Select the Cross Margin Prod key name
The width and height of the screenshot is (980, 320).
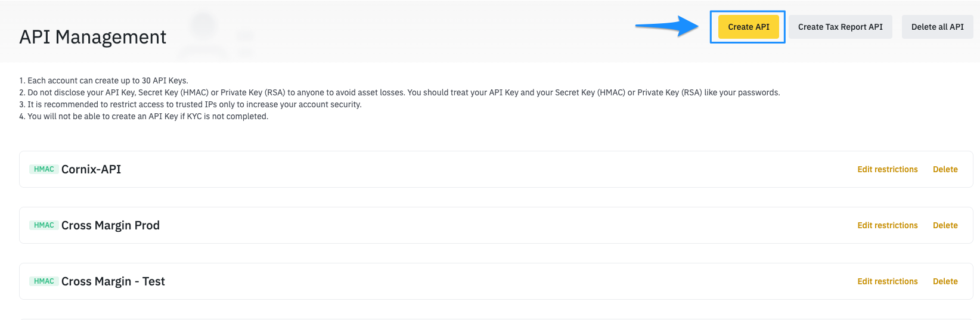[110, 225]
